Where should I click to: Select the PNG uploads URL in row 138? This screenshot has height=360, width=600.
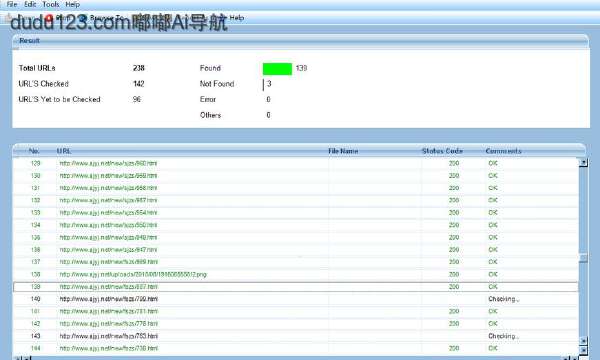[133, 274]
